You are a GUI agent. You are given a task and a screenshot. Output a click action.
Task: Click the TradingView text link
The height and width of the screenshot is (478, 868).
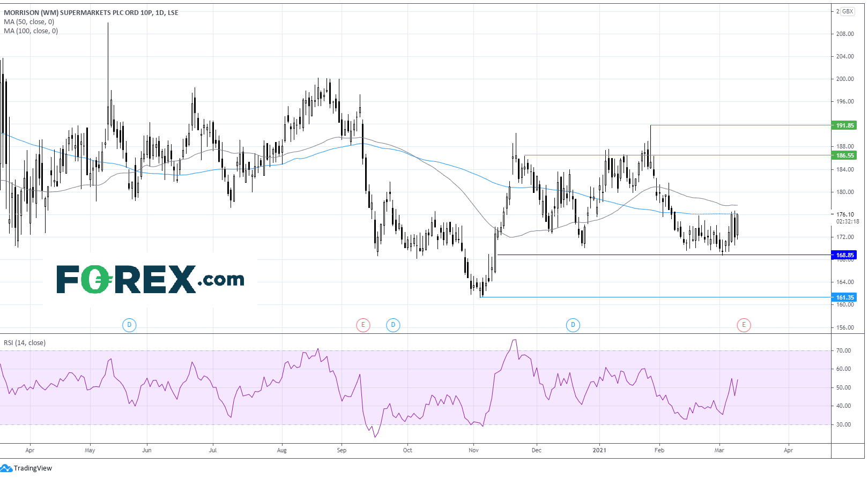[x=33, y=468]
